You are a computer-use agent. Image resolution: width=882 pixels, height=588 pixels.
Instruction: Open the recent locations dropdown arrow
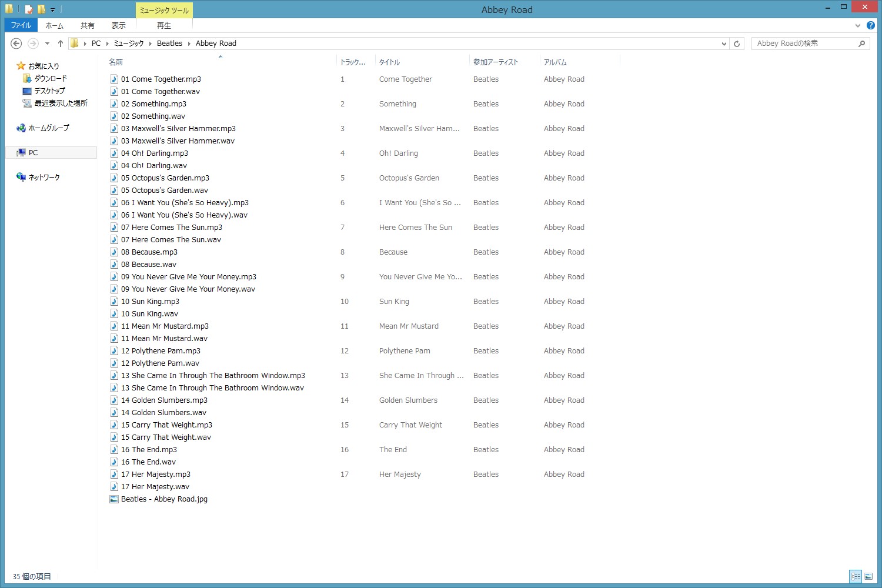(47, 44)
